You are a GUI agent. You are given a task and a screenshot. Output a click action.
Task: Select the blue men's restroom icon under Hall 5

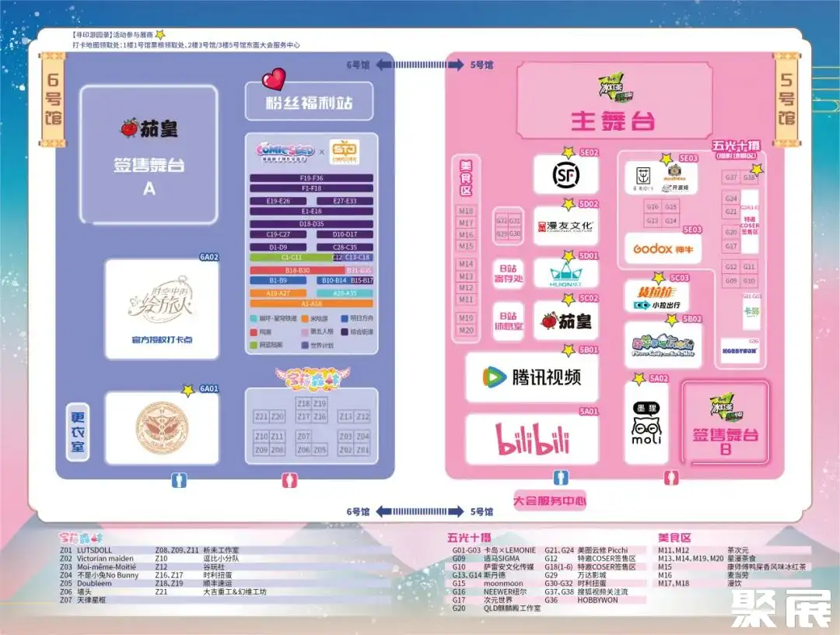[x=560, y=477]
